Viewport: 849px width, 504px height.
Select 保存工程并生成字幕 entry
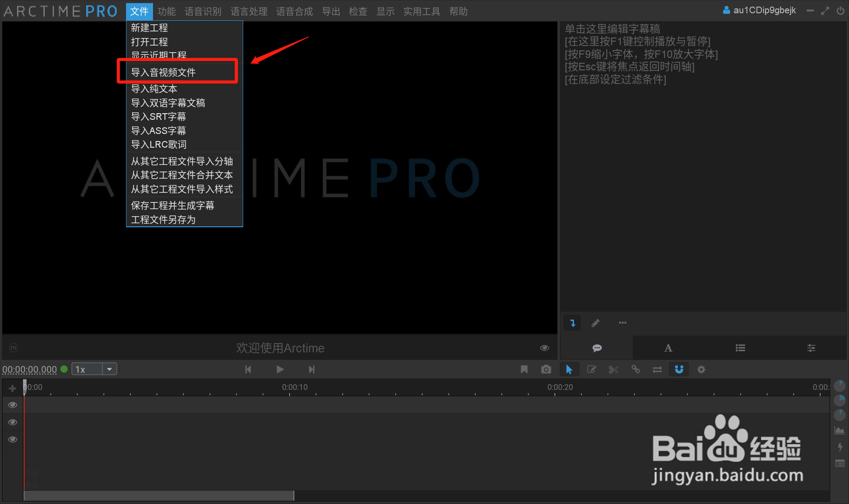tap(184, 206)
